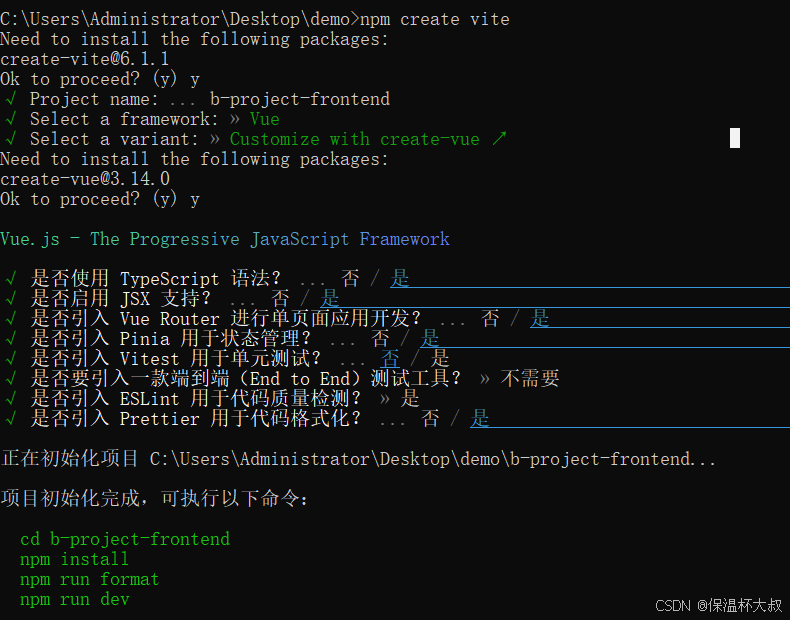Click the Vue framework selection value
Image resolution: width=790 pixels, height=620 pixels.
pyautogui.click(x=265, y=119)
